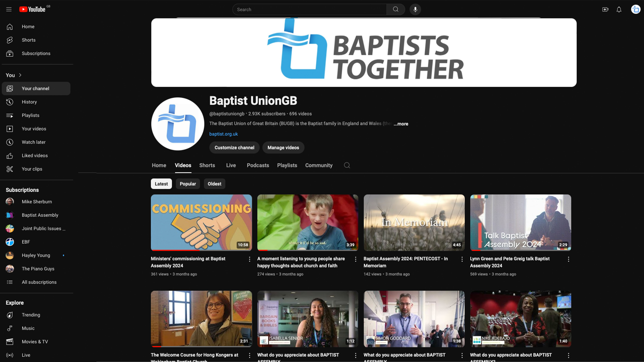
Task: Select Your channel in the sidebar
Action: pyautogui.click(x=36, y=88)
